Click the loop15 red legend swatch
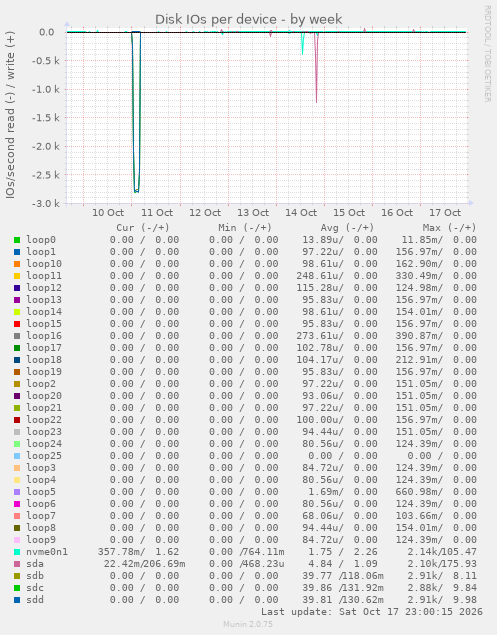Screen dimensions: 497x635 click(x=17, y=324)
